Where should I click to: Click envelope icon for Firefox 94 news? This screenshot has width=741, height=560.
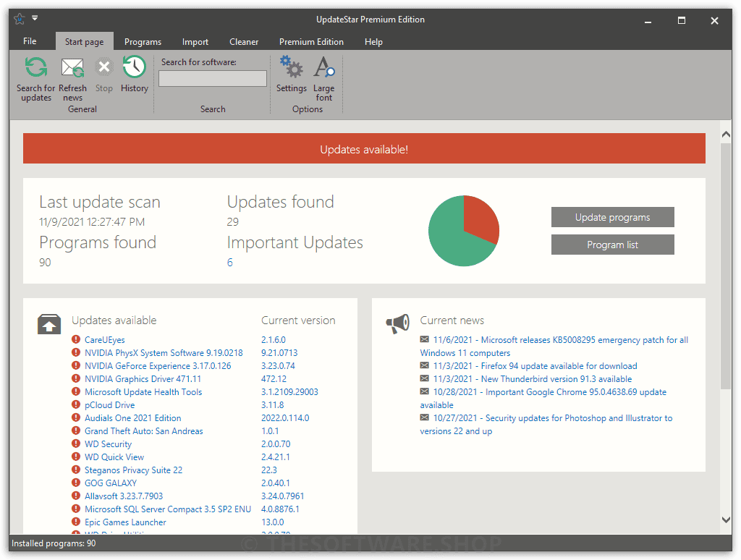pos(424,365)
